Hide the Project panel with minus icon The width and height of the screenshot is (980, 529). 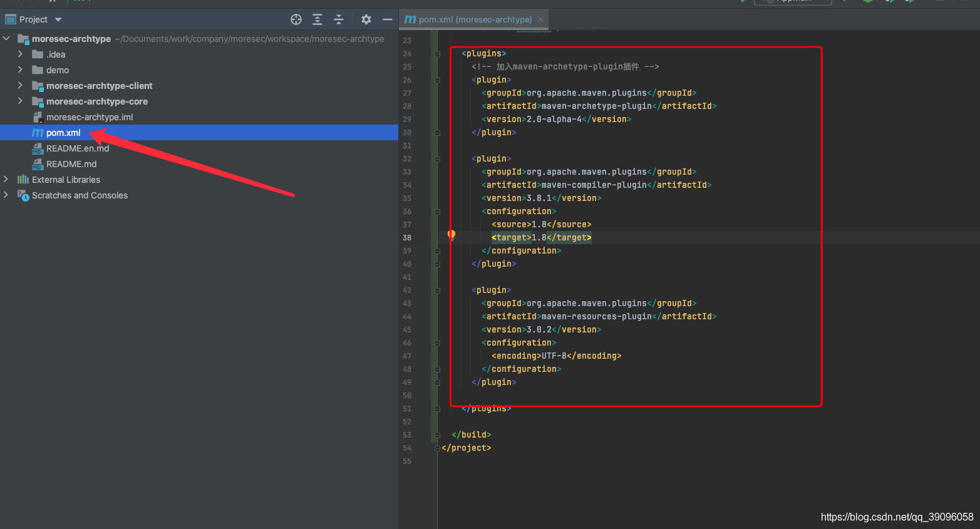[388, 19]
